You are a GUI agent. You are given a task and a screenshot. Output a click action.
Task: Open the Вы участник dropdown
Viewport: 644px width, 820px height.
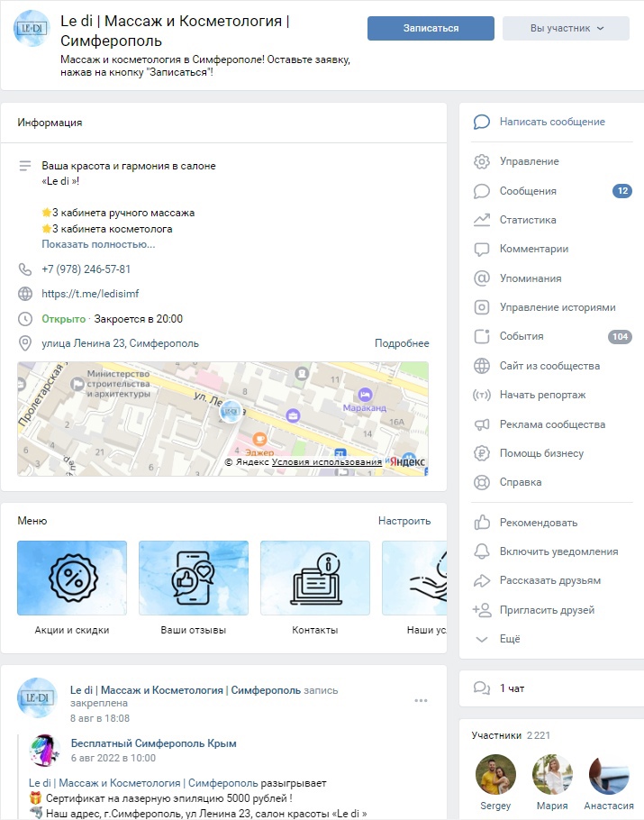[566, 28]
